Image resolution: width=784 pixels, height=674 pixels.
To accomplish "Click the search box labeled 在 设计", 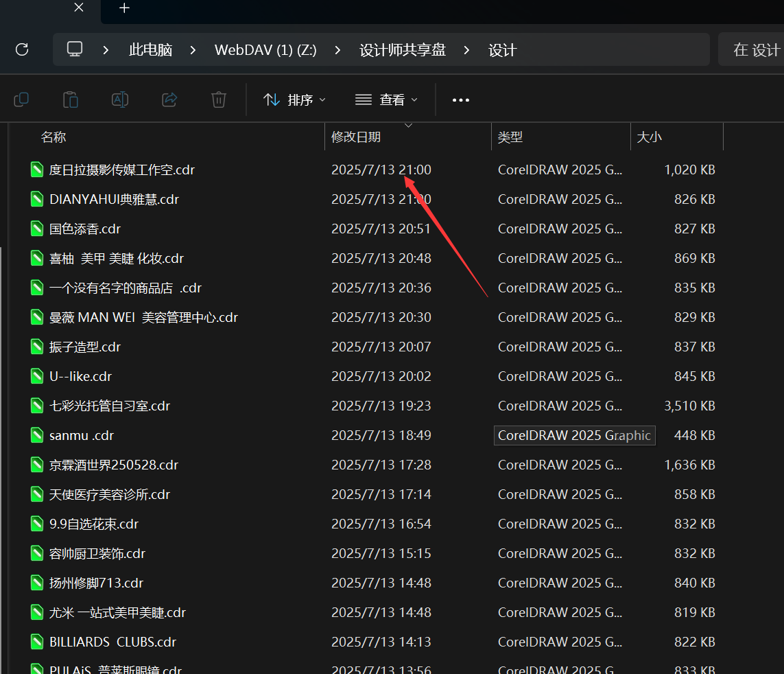I will point(751,49).
